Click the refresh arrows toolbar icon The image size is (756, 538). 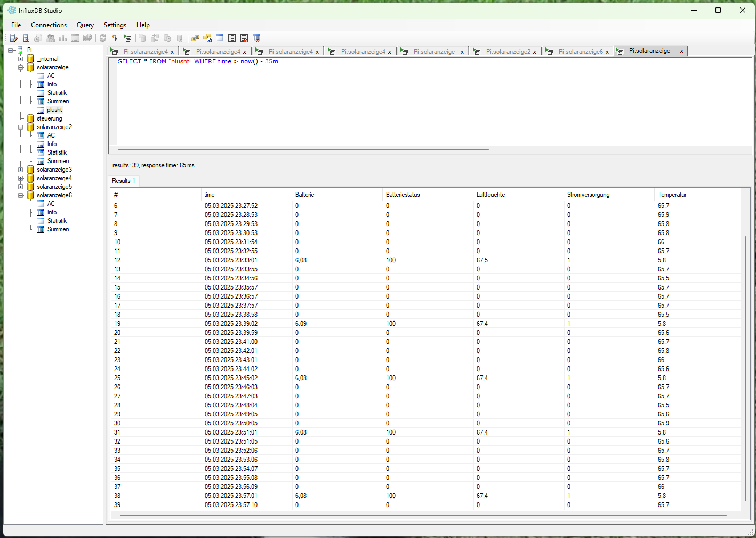click(102, 38)
